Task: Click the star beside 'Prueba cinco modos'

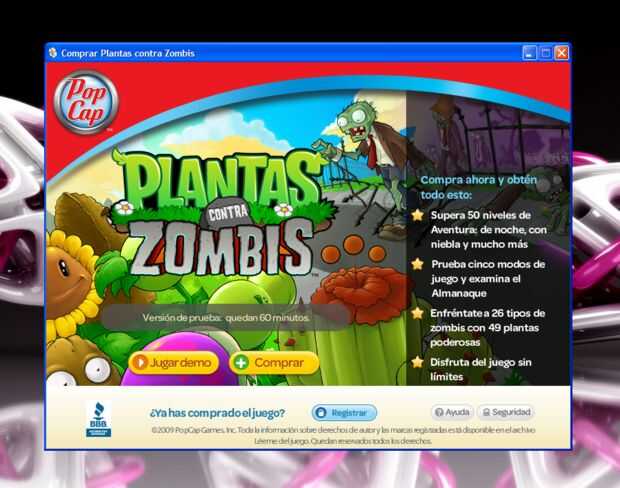Action: click(418, 264)
